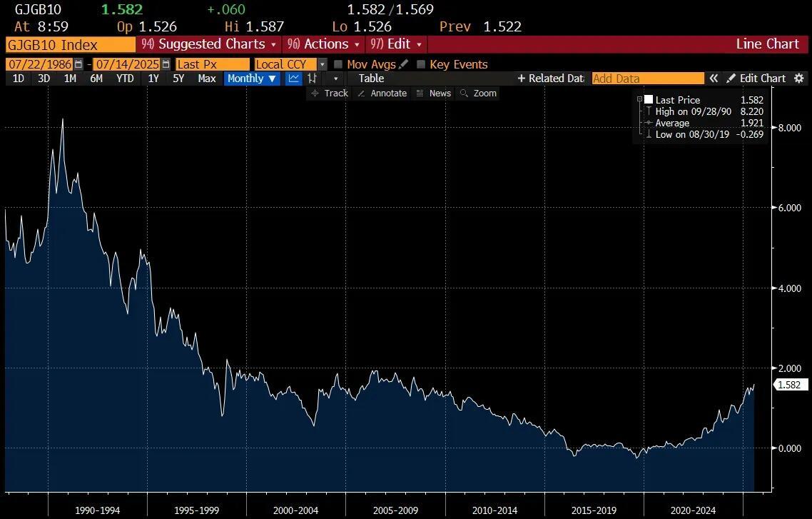Enable the Key Events checkbox
812x519 pixels.
click(421, 64)
